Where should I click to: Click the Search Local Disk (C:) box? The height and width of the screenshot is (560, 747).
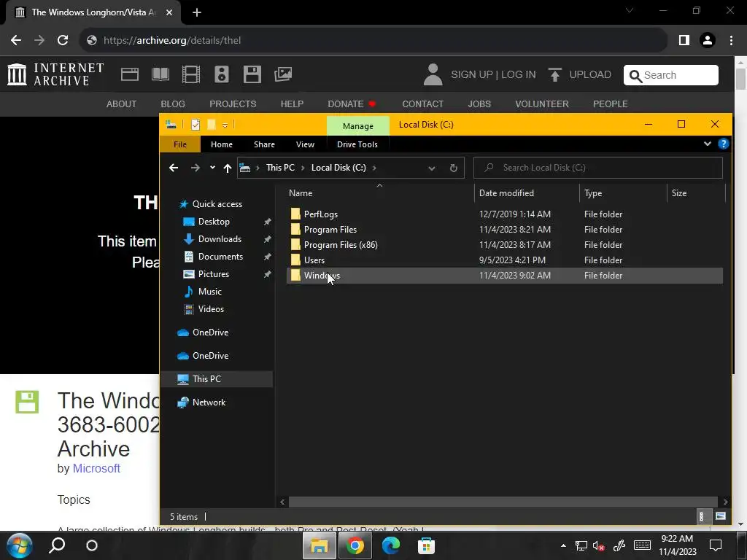(598, 168)
